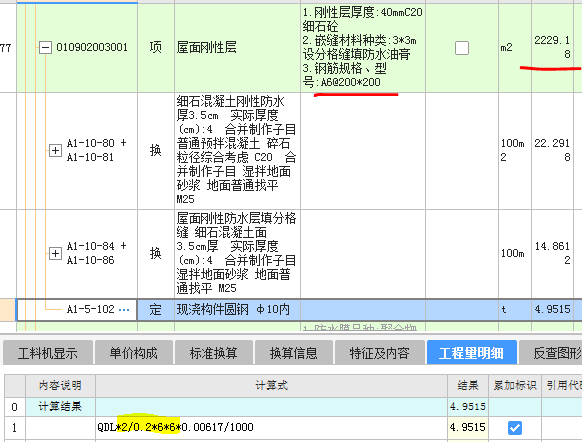The width and height of the screenshot is (582, 442).
Task: Select the 工程量明细 tab
Action: (x=471, y=353)
